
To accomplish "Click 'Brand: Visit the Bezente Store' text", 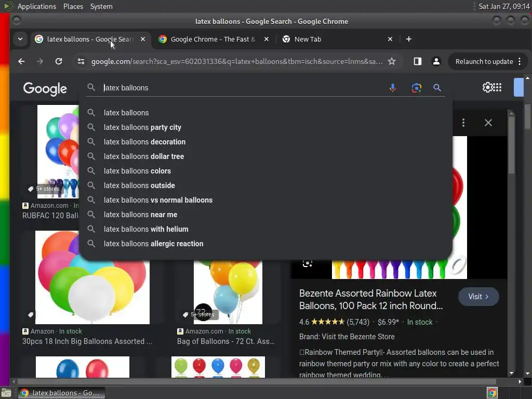I will [x=347, y=337].
